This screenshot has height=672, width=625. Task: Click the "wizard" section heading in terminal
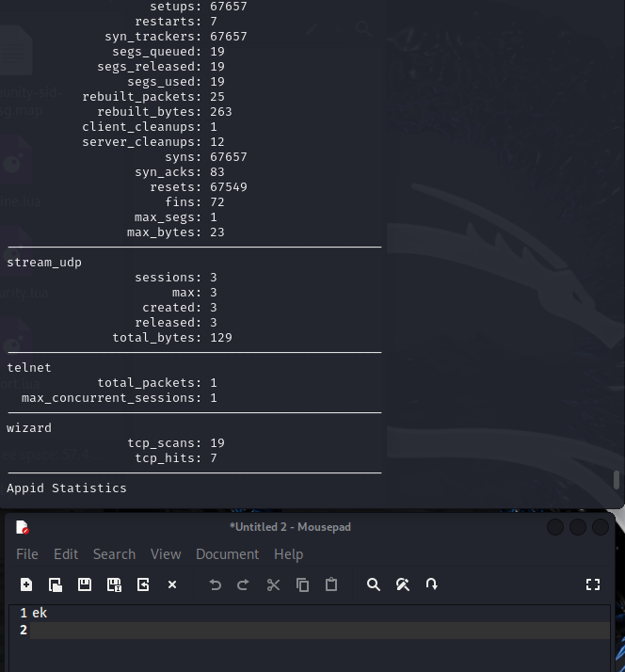(29, 428)
